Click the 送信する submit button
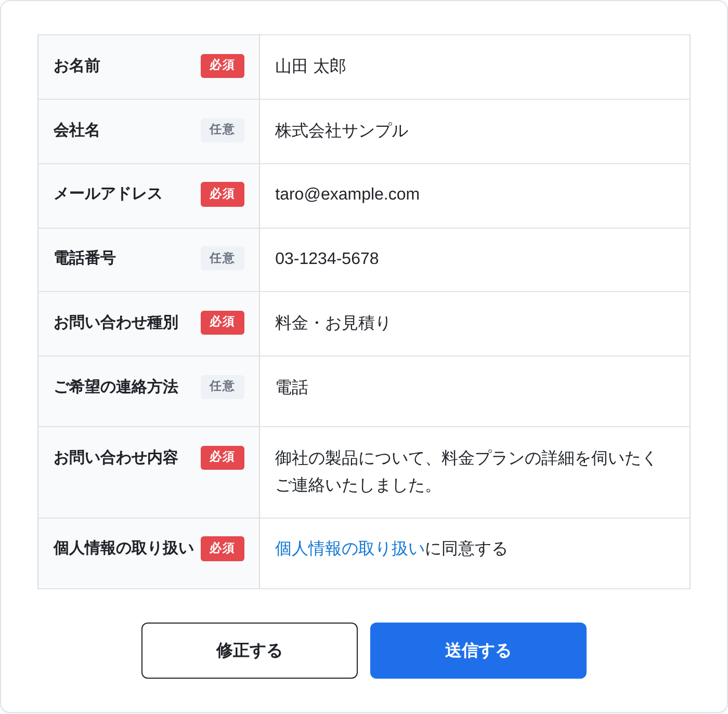Image resolution: width=728 pixels, height=714 pixels. (x=478, y=651)
